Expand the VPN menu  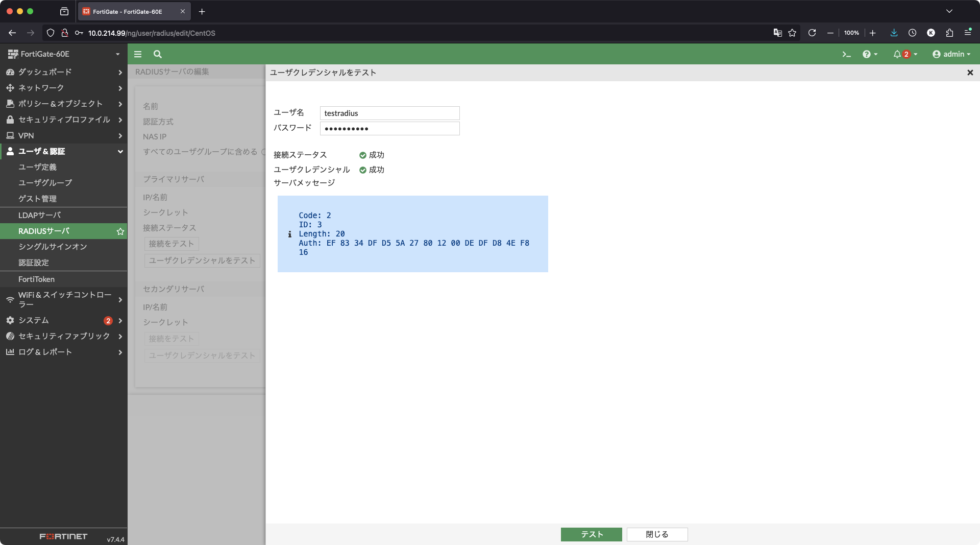pyautogui.click(x=64, y=135)
